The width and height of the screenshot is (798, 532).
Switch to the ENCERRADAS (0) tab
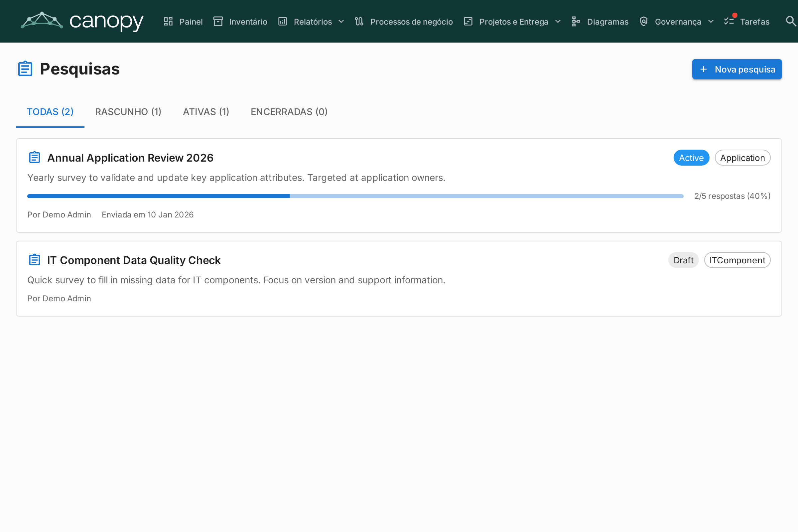(x=289, y=112)
